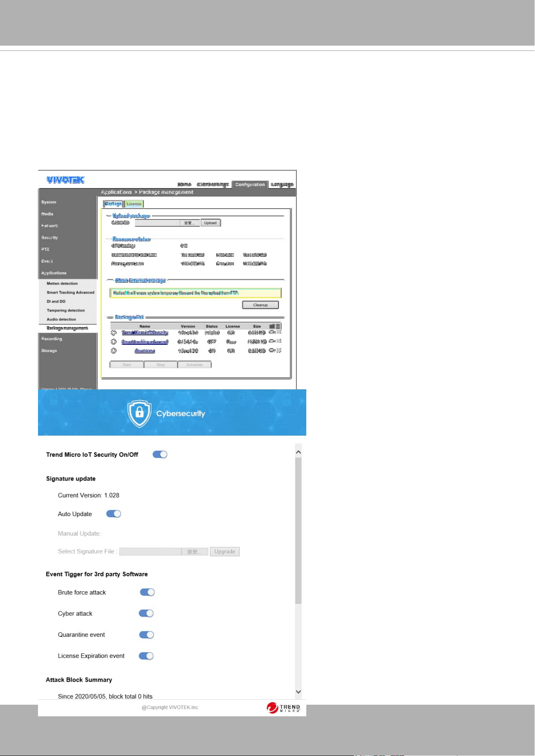Image resolution: width=535 pixels, height=756 pixels.
Task: Click the export icon in Trend Micro package row
Action: pos(272,332)
